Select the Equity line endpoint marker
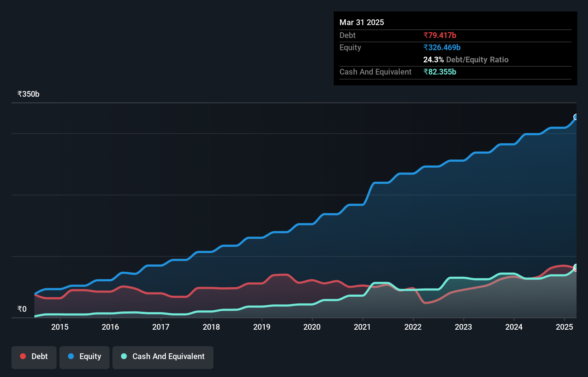The height and width of the screenshot is (377, 588). click(576, 117)
